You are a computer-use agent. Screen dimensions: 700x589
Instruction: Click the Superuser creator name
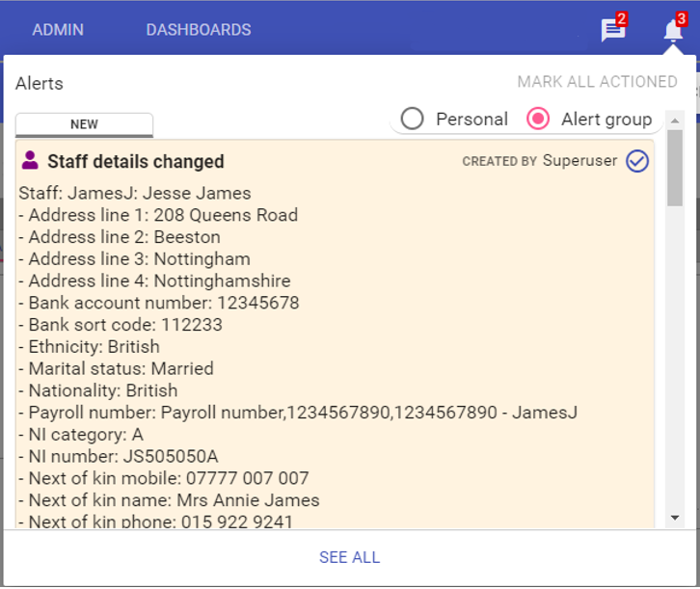(579, 161)
